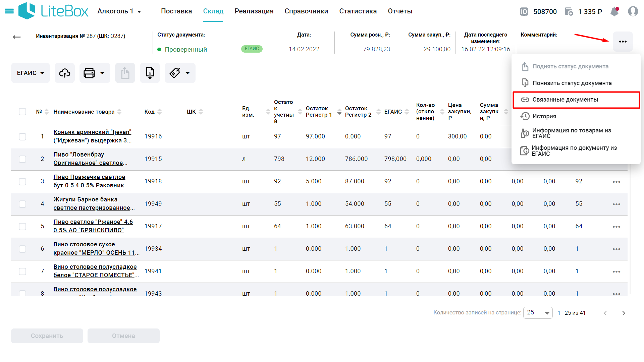Sort by Наименование товара column
The width and height of the screenshot is (644, 362).
click(119, 112)
